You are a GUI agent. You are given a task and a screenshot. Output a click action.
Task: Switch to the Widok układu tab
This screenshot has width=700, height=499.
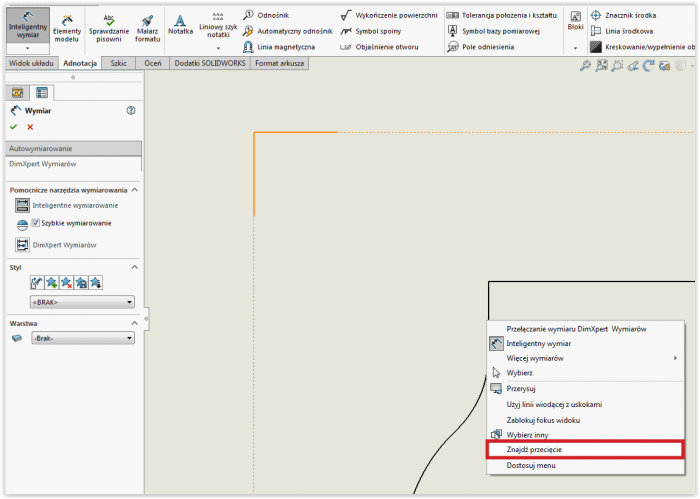(x=31, y=63)
